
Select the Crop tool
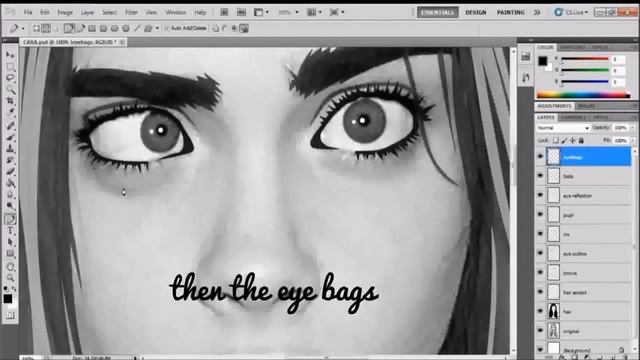[10, 101]
